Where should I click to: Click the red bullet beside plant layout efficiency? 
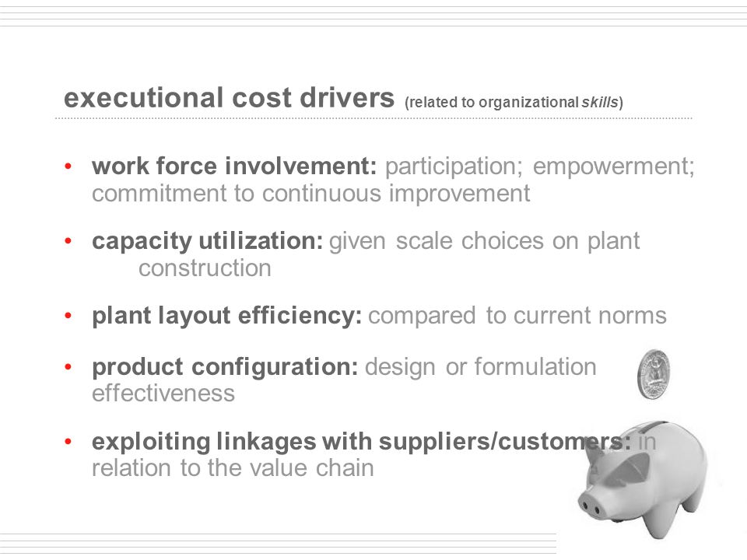[68, 315]
